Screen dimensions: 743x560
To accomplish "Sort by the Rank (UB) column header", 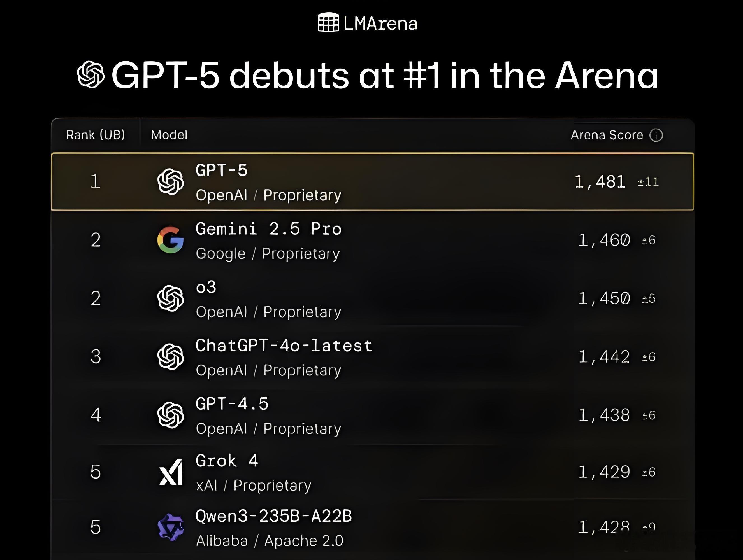I will point(95,135).
